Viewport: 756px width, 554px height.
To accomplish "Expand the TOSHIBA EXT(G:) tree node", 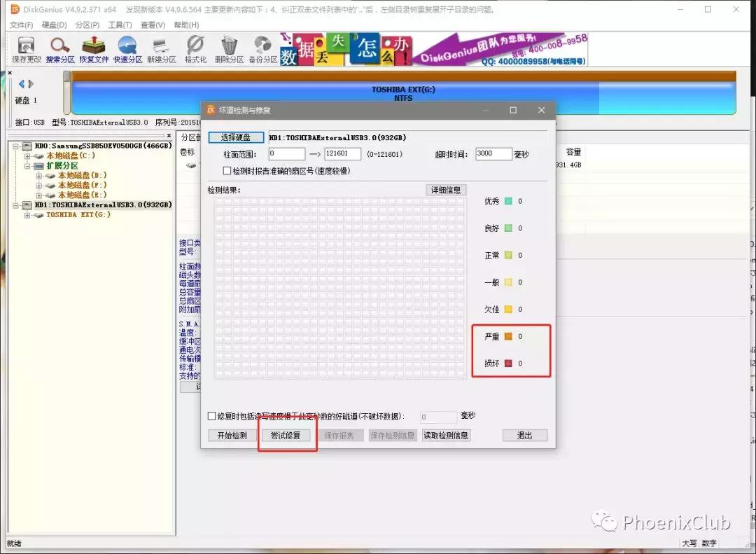I will (27, 215).
